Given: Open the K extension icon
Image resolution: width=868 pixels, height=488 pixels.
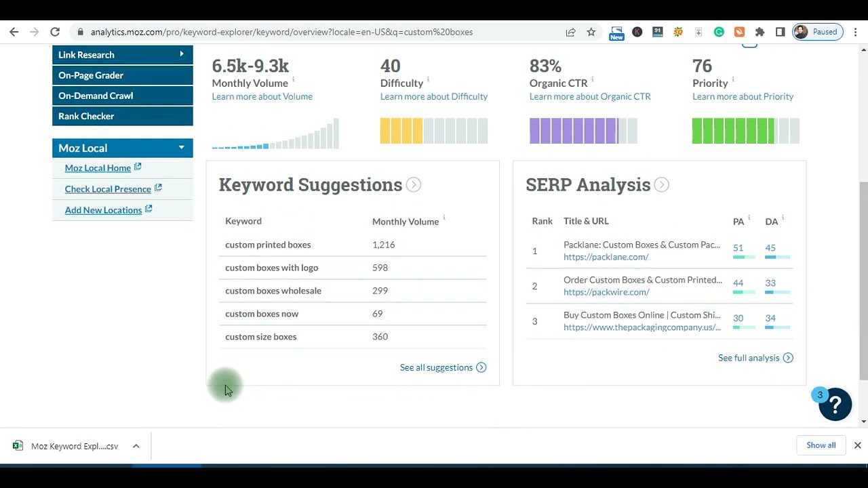Looking at the screenshot, I should click(637, 32).
